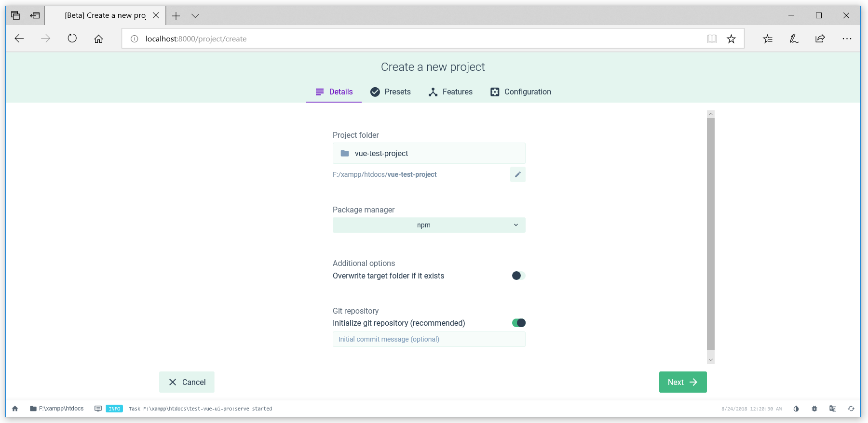Open the logs console icon in status bar

coord(98,409)
